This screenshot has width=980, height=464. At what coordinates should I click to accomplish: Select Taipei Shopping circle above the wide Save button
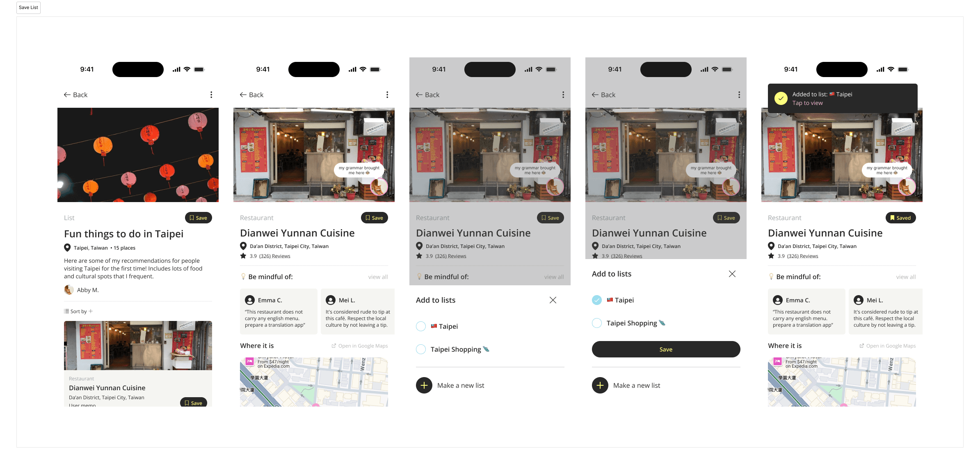(597, 323)
